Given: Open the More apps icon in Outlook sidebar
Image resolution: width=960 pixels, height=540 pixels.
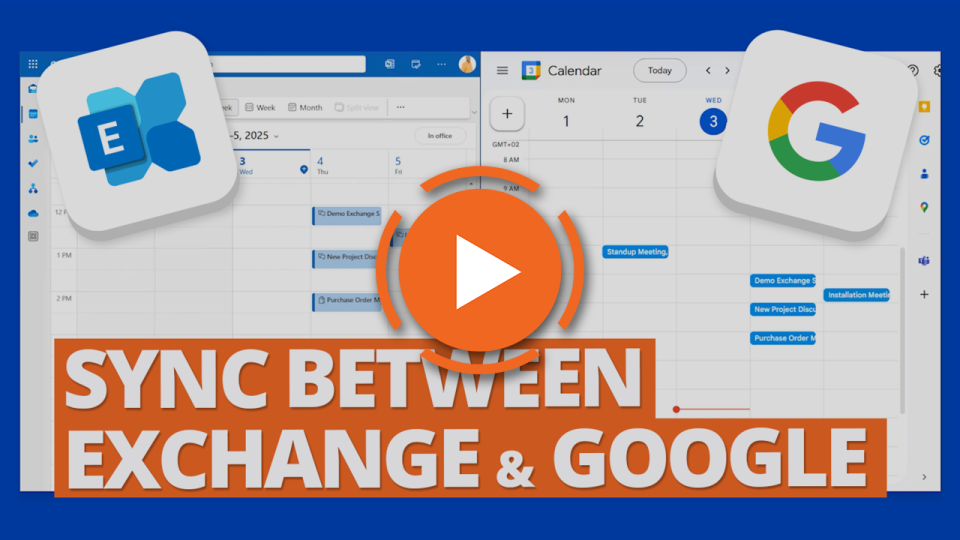Looking at the screenshot, I should click(33, 236).
